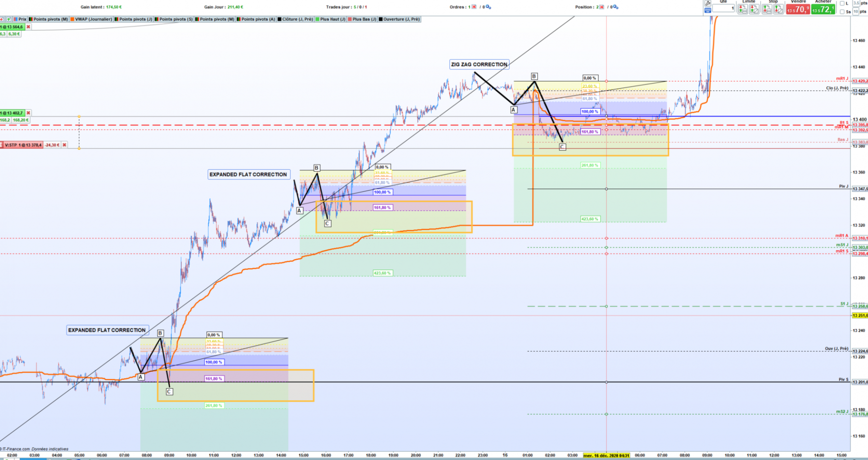Click the 168,20 € profit label
Screen dimensions: 868x460
[21, 120]
